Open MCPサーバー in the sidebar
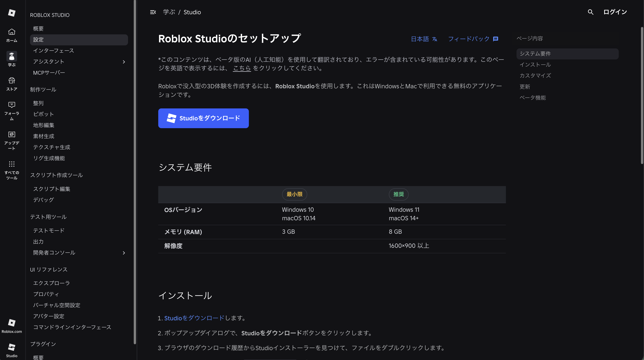 point(49,73)
